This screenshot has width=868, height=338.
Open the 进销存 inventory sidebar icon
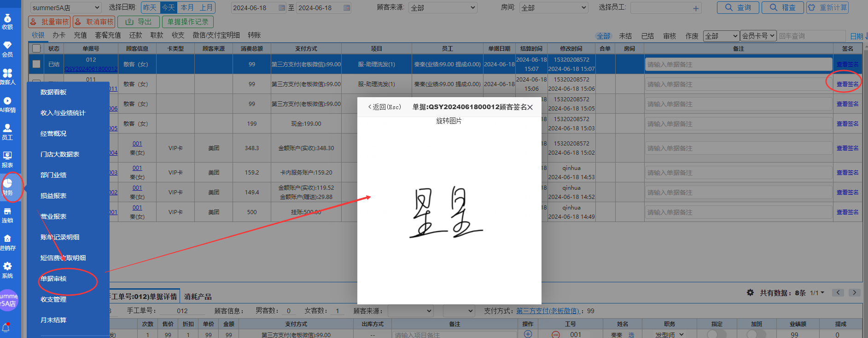click(x=7, y=243)
